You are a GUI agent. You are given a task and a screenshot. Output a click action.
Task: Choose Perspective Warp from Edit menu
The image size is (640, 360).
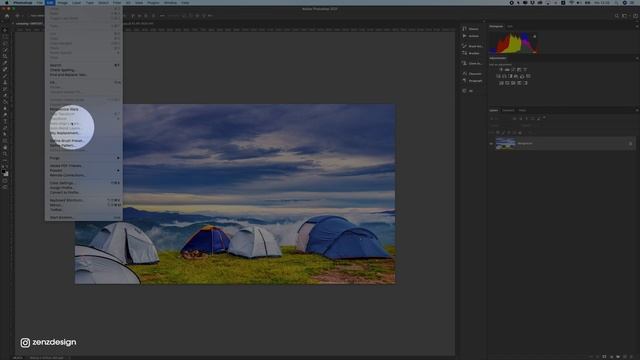point(84,109)
